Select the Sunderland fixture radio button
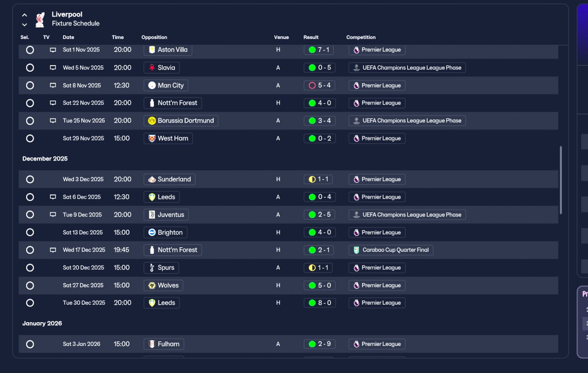The width and height of the screenshot is (588, 373). coord(30,179)
